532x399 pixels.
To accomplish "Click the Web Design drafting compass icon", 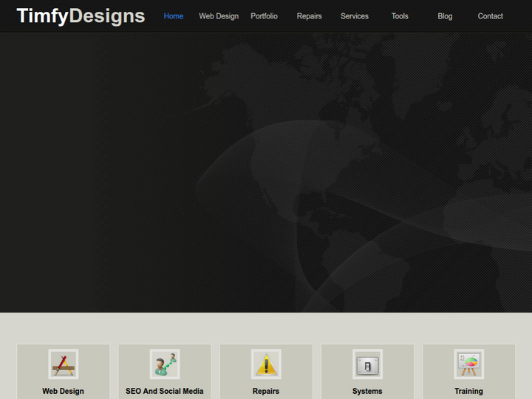I will point(64,364).
